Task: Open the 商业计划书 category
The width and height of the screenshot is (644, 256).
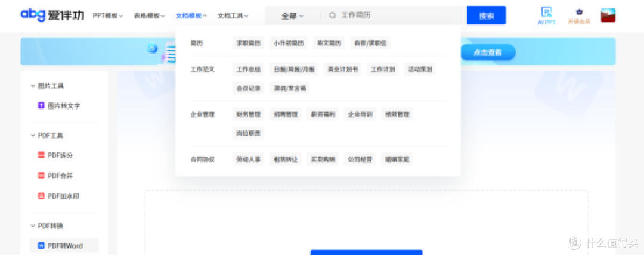Action: click(x=342, y=69)
